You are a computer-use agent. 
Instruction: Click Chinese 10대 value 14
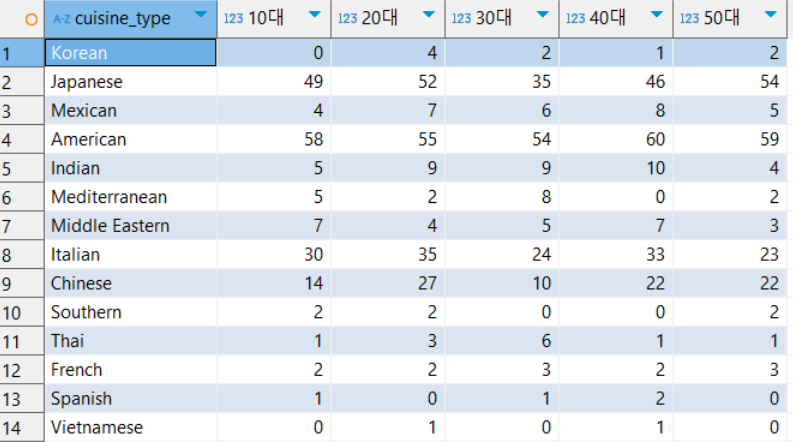(274, 283)
